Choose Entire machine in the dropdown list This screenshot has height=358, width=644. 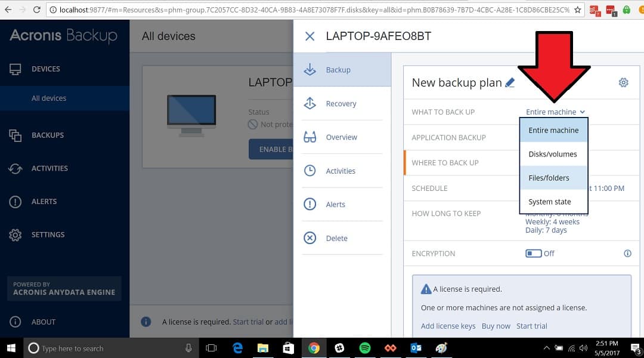(x=553, y=130)
